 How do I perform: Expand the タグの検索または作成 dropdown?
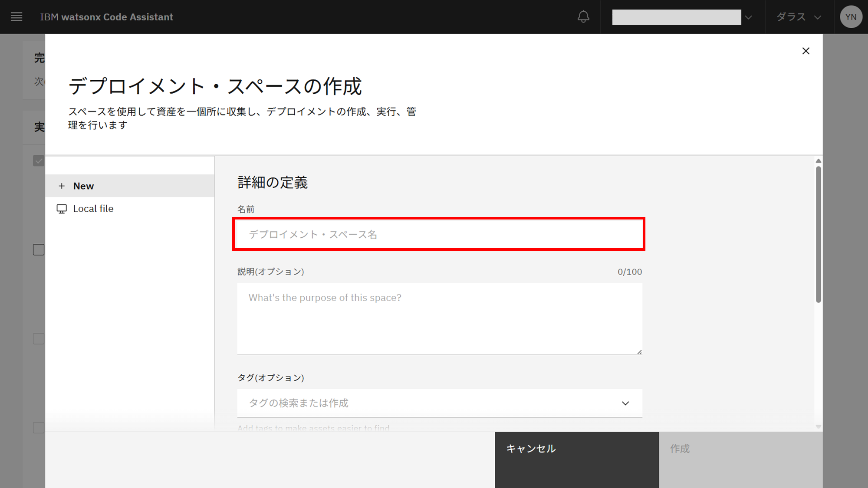(625, 403)
